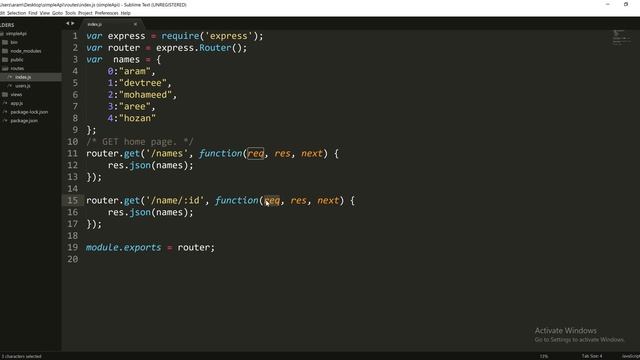The width and height of the screenshot is (640, 360).
Task: Click the next tab right arrow
Action: click(73, 24)
